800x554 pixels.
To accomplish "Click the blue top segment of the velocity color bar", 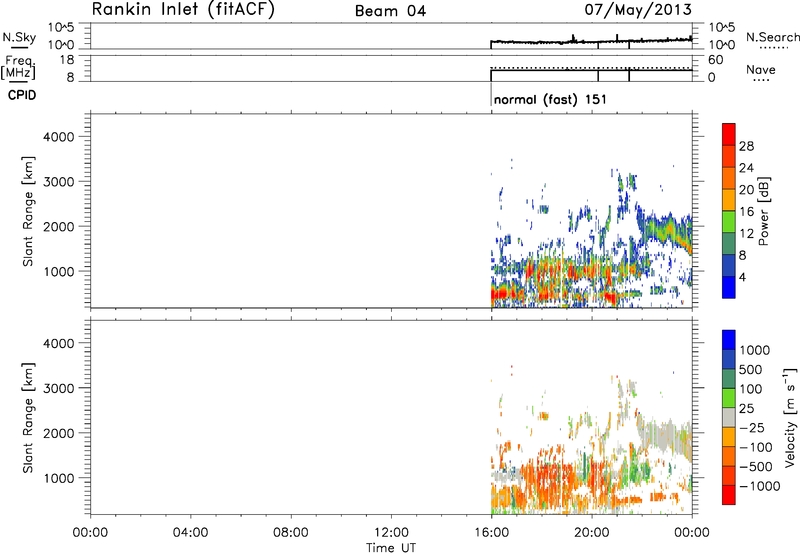I will [x=729, y=340].
